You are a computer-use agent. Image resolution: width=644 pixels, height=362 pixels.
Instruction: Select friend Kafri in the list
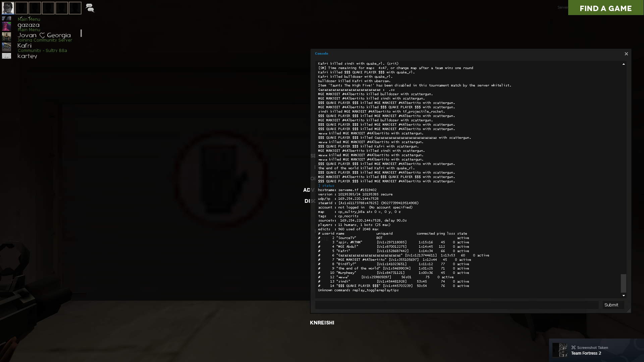(24, 46)
